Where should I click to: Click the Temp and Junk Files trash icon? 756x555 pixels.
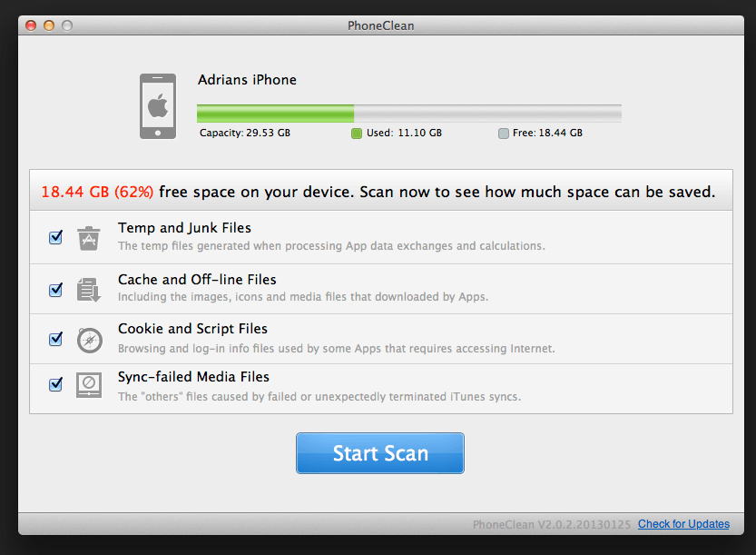(x=89, y=238)
